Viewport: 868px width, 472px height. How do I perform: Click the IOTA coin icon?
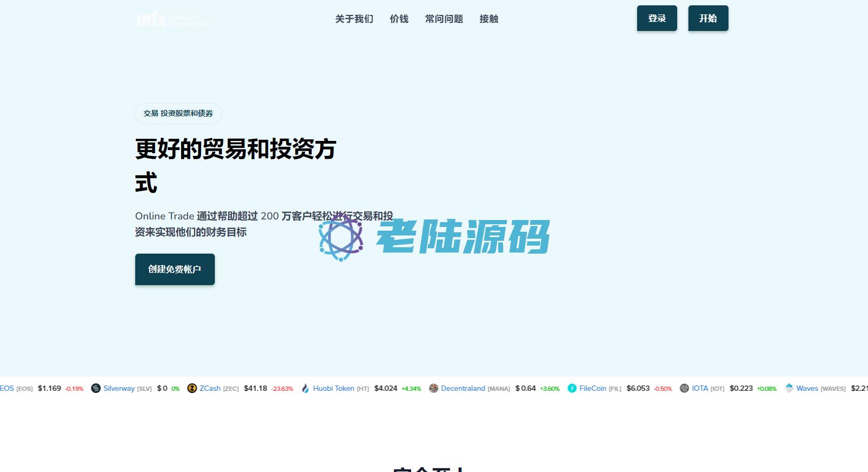tap(684, 388)
